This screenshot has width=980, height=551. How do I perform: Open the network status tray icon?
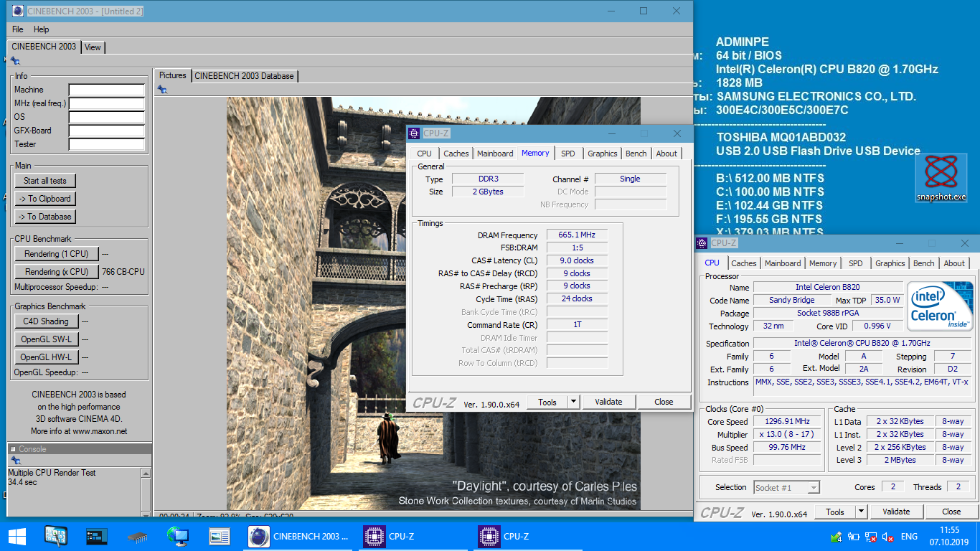point(871,536)
